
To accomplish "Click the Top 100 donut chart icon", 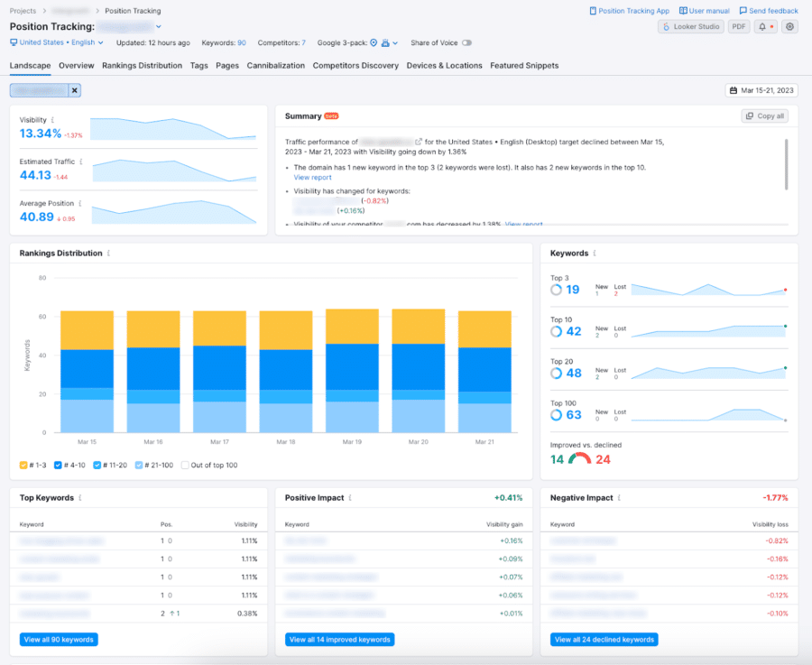I will pyautogui.click(x=556, y=415).
